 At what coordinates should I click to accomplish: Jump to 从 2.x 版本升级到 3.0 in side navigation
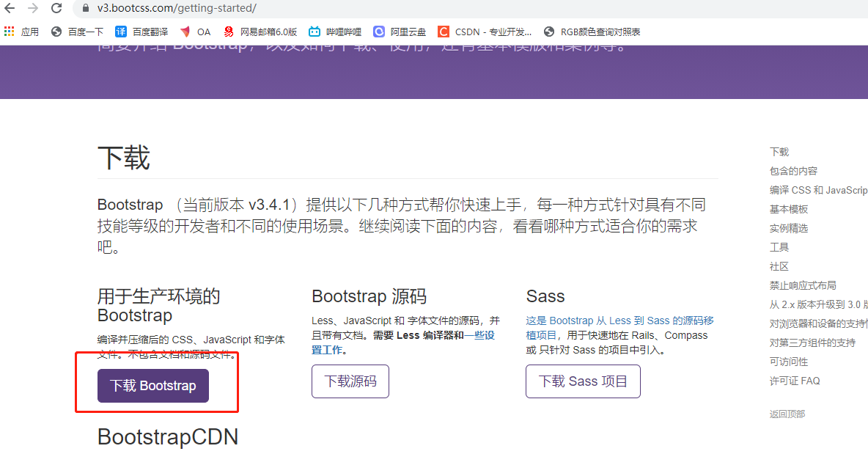coord(819,304)
